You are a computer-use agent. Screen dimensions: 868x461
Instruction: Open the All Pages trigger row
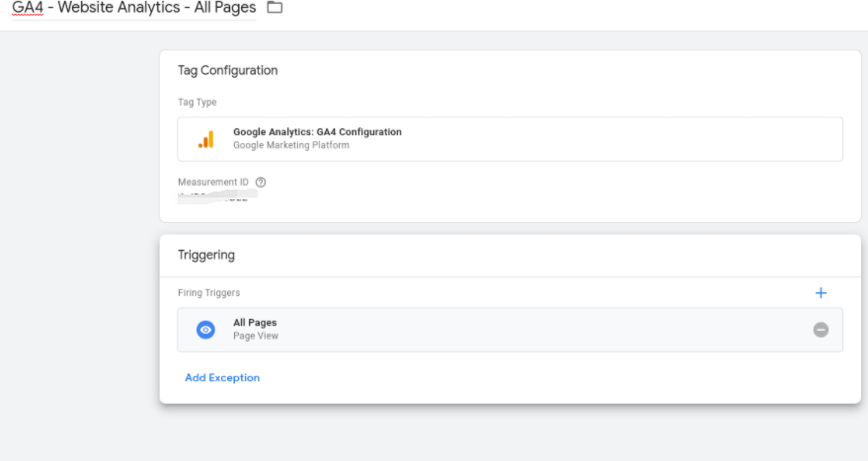(510, 330)
